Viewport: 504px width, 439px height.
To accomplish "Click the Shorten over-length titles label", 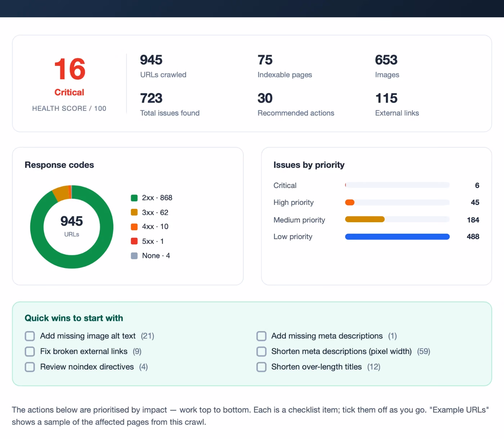I will (x=316, y=367).
